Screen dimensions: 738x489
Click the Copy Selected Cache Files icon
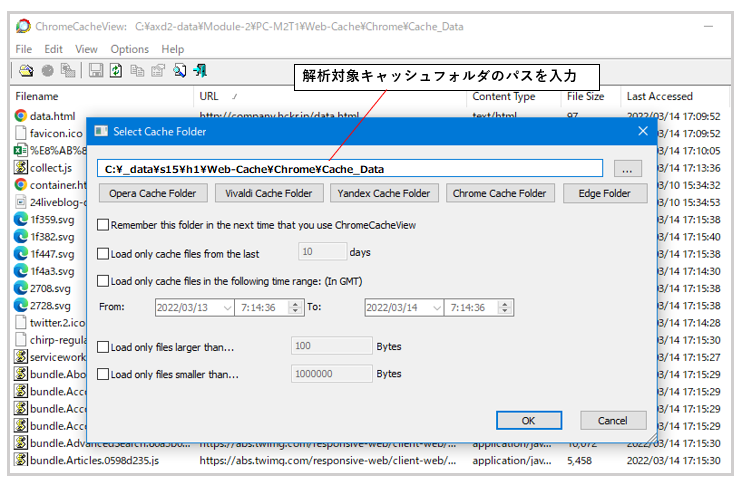(x=68, y=71)
